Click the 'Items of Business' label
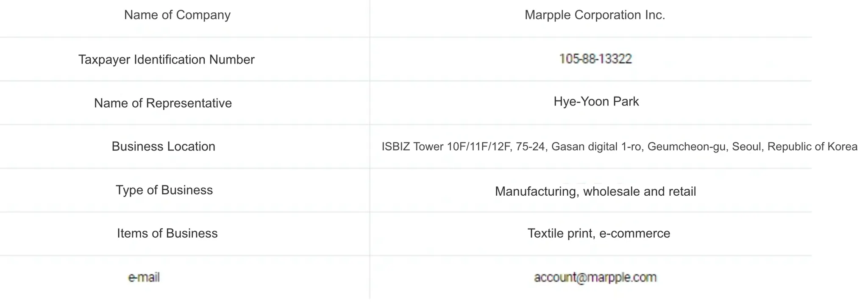Screen dimensions: 868x302 [x=167, y=233]
